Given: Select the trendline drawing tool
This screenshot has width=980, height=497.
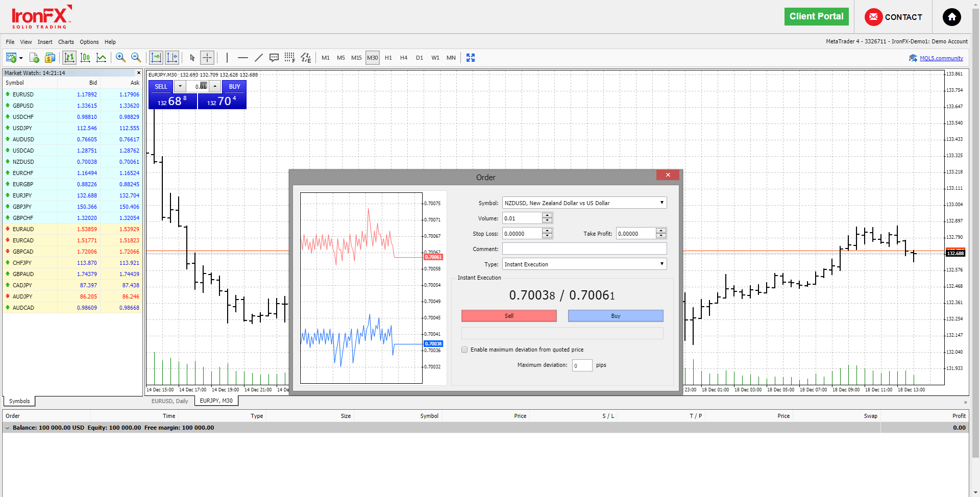Looking at the screenshot, I should [259, 58].
